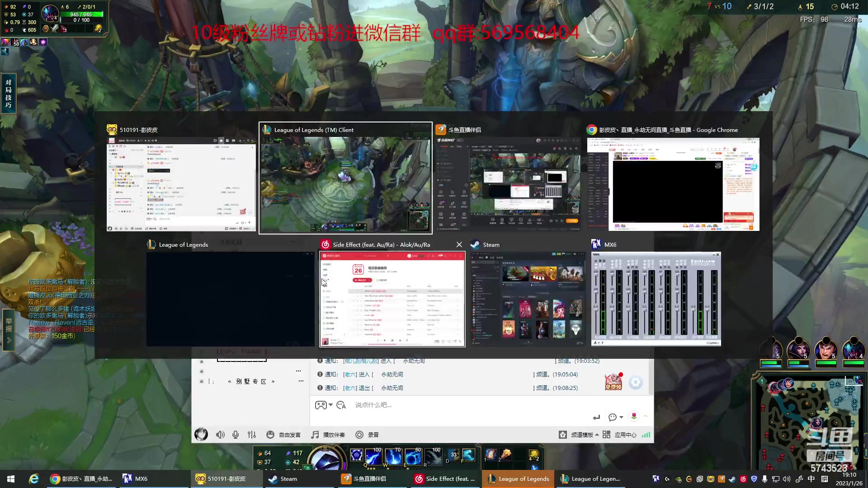The image size is (868, 488).
Task: Use the yellow trinket ward item
Action: (534, 454)
